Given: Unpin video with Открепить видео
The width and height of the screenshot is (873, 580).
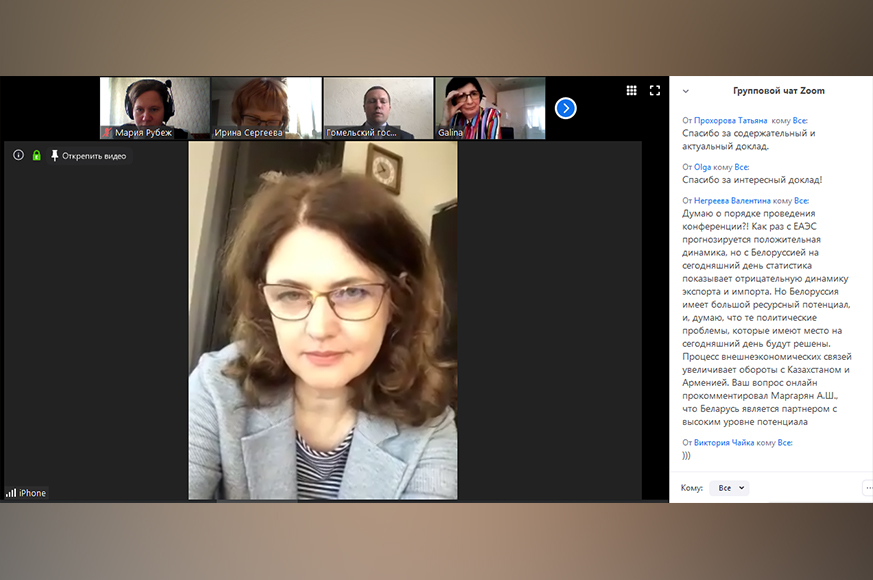Looking at the screenshot, I should [88, 156].
